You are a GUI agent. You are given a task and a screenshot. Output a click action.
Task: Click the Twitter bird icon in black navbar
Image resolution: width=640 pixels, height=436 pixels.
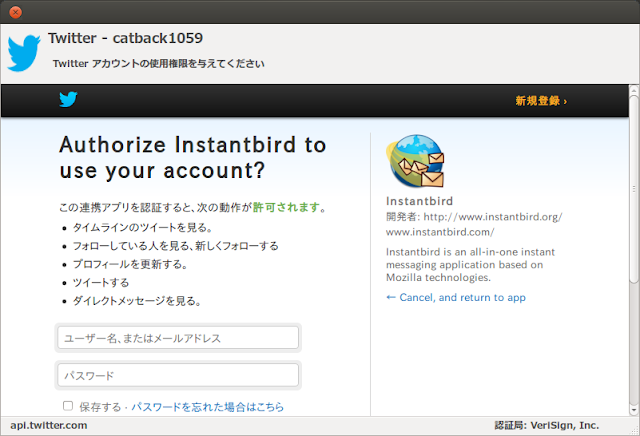tap(68, 99)
